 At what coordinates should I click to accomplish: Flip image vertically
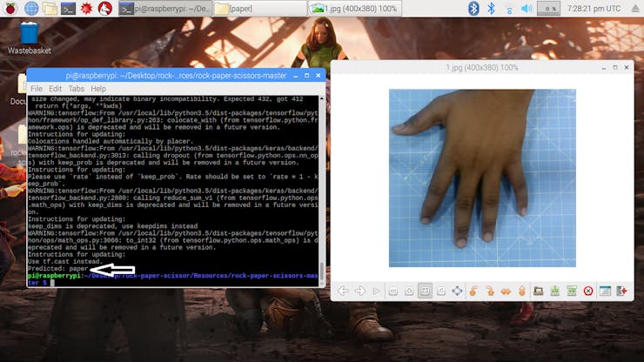(522, 291)
